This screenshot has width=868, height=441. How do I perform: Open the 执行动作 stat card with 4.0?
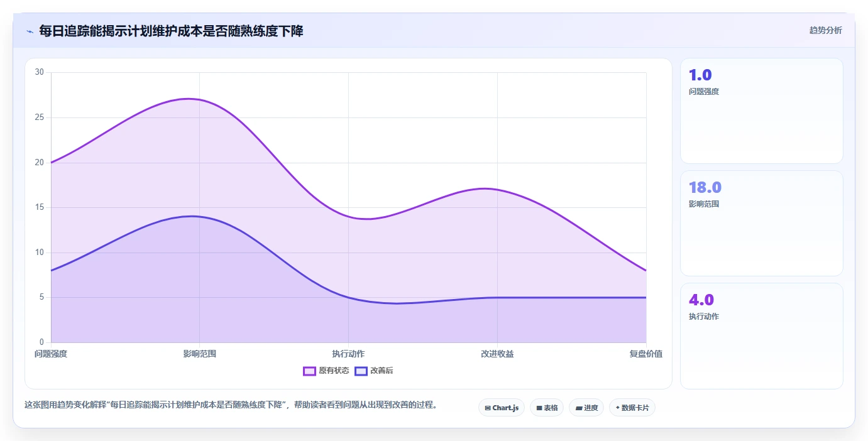click(761, 336)
